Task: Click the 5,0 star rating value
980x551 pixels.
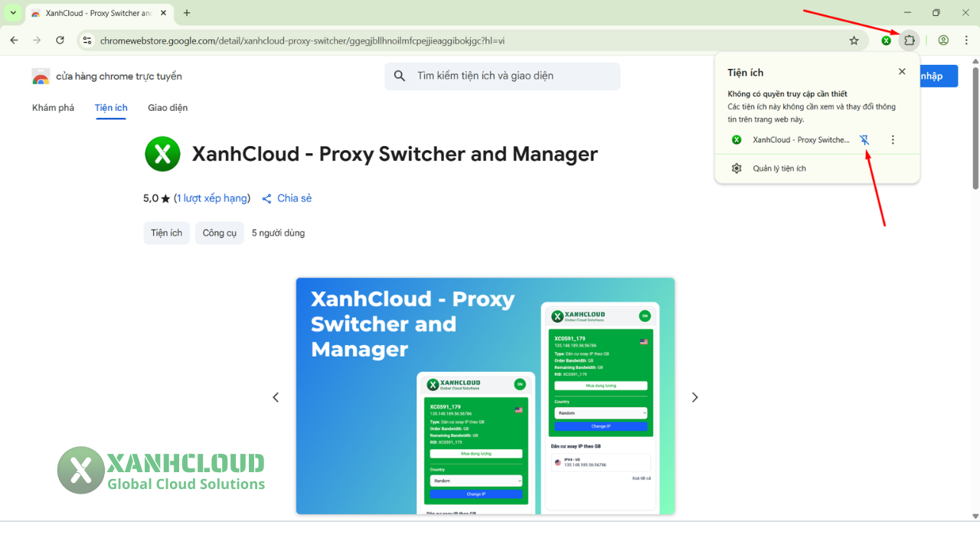Action: [x=151, y=198]
